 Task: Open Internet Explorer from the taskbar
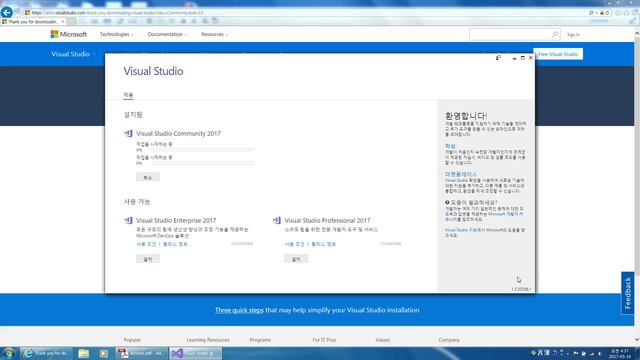(x=46, y=353)
